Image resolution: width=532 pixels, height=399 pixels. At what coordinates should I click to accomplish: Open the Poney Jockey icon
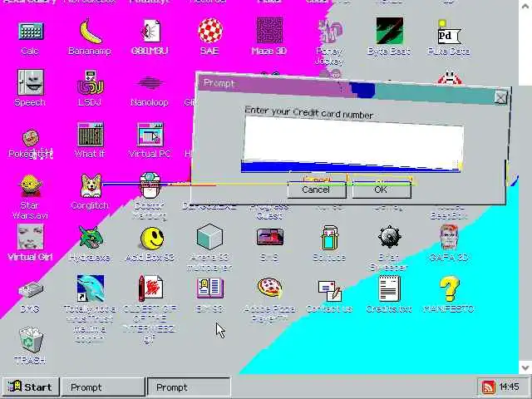point(329,31)
